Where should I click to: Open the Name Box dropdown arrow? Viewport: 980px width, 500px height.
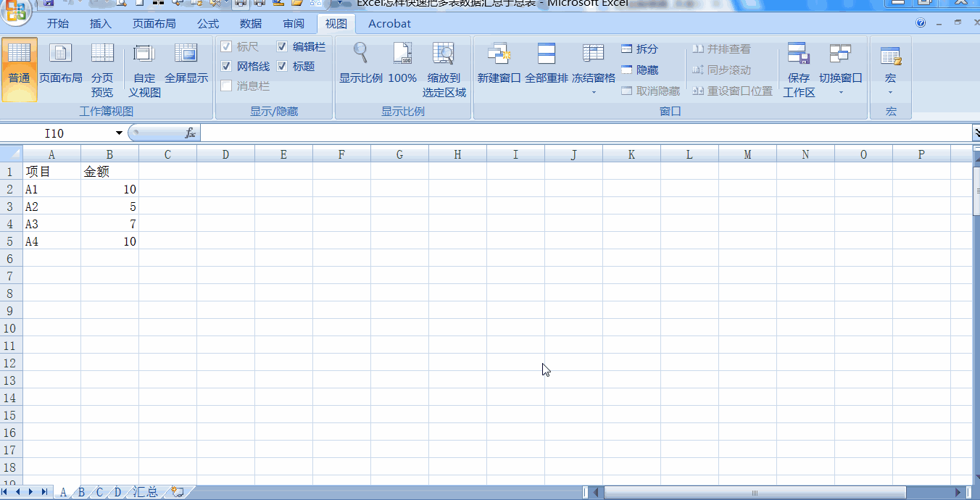[x=119, y=133]
